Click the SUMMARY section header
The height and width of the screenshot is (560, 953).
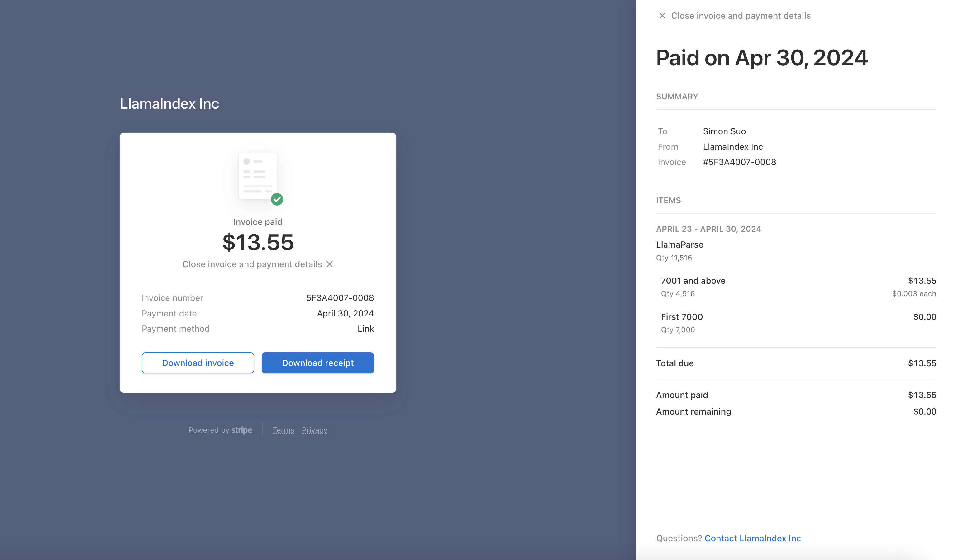coord(677,97)
